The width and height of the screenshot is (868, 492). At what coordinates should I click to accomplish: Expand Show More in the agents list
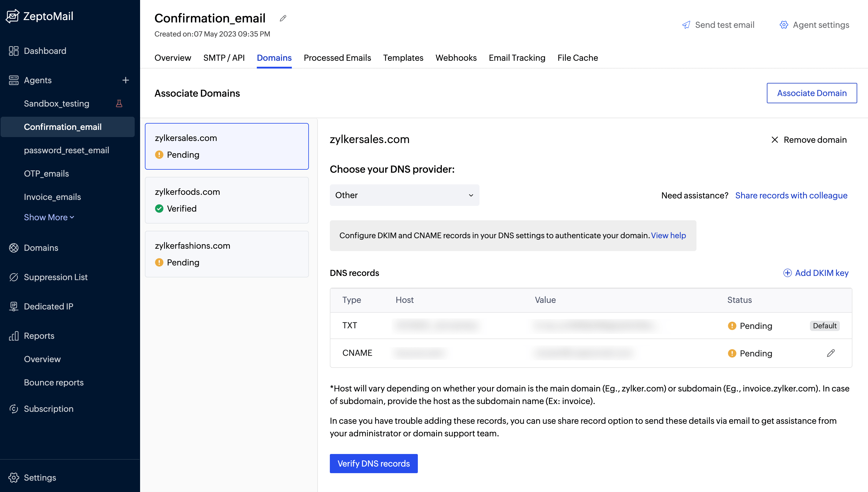pyautogui.click(x=49, y=217)
